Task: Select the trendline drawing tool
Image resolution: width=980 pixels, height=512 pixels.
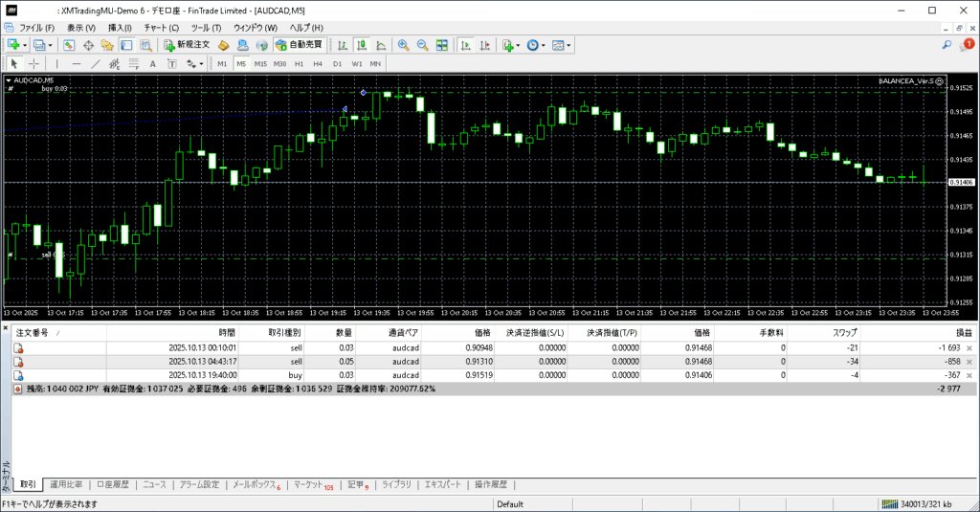Action: (x=97, y=64)
